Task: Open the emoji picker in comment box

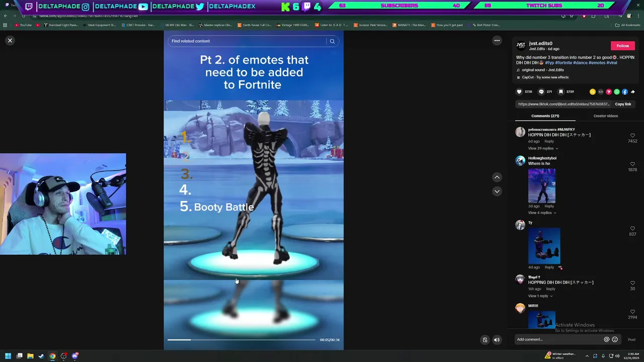Action: [x=614, y=339]
